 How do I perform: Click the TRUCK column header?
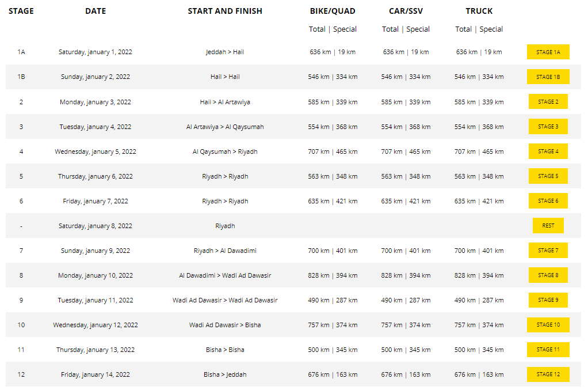click(479, 11)
